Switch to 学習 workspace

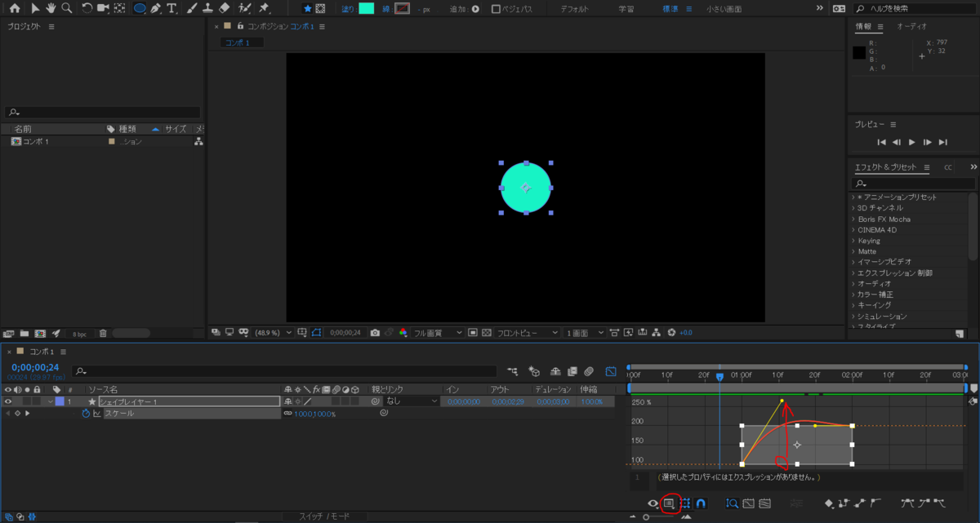tap(626, 9)
